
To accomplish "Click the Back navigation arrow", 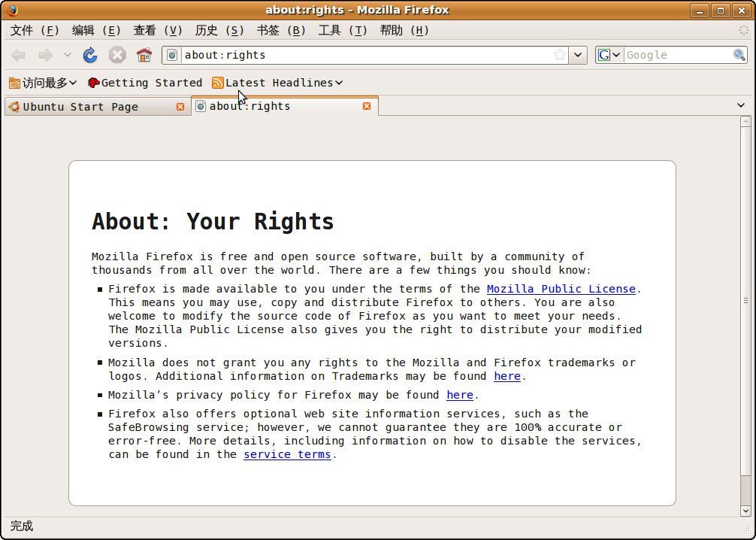I will [x=18, y=55].
